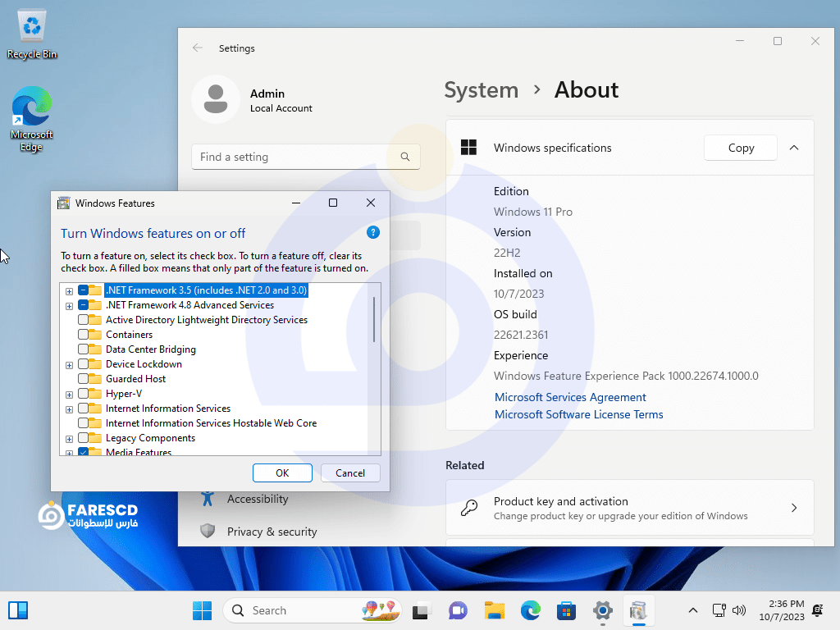Click the key icon beside Product key and activation

pyautogui.click(x=469, y=507)
